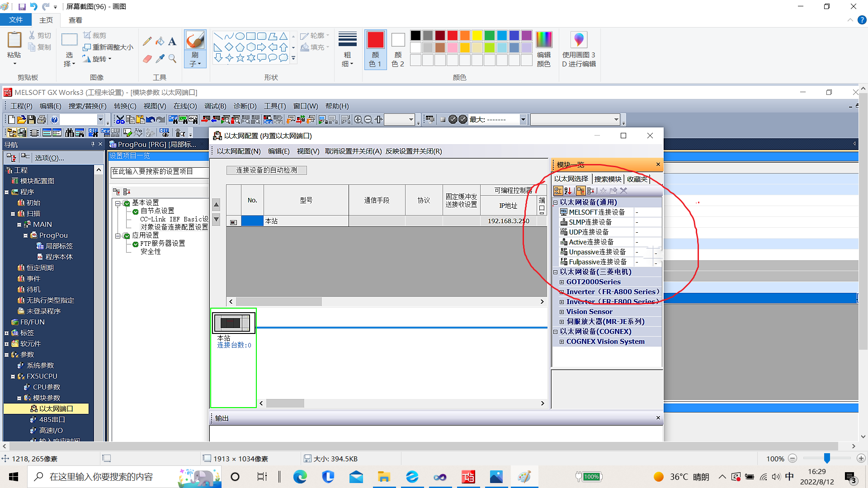Select the Color picker eyedropper tool

(160, 59)
